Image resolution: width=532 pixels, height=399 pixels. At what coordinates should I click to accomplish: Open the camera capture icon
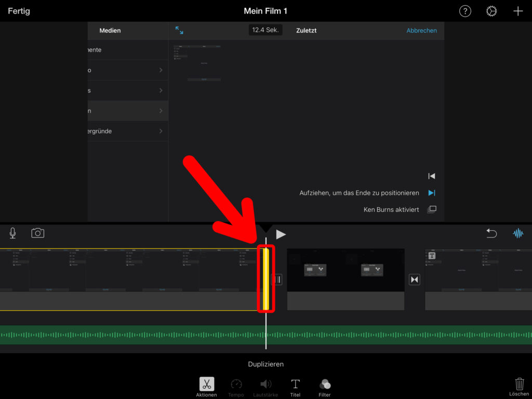(38, 233)
